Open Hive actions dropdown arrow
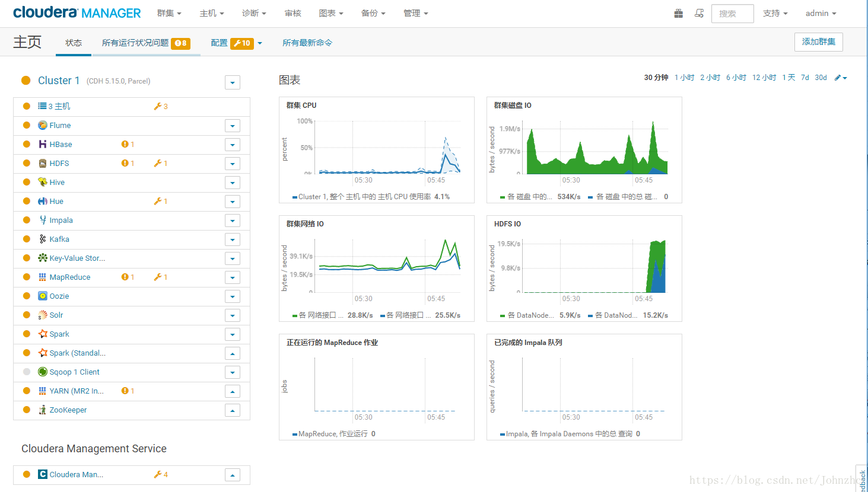 click(x=233, y=183)
